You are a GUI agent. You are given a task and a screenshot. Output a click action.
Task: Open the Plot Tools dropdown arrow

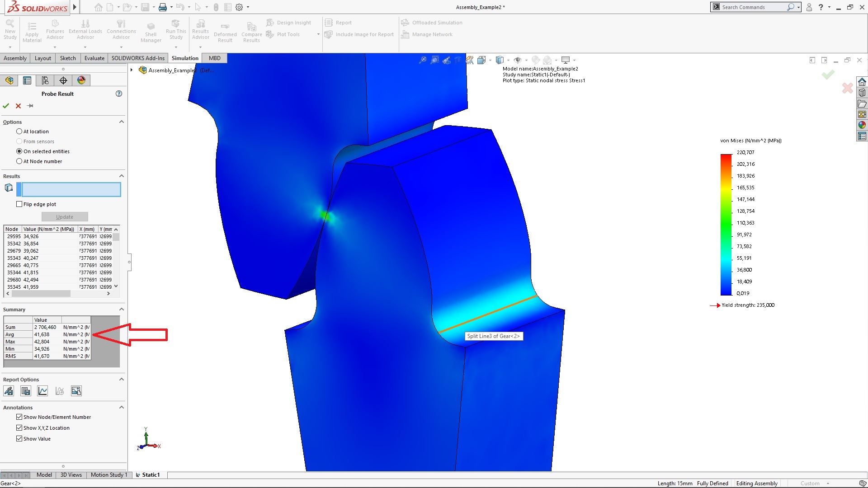pyautogui.click(x=318, y=34)
